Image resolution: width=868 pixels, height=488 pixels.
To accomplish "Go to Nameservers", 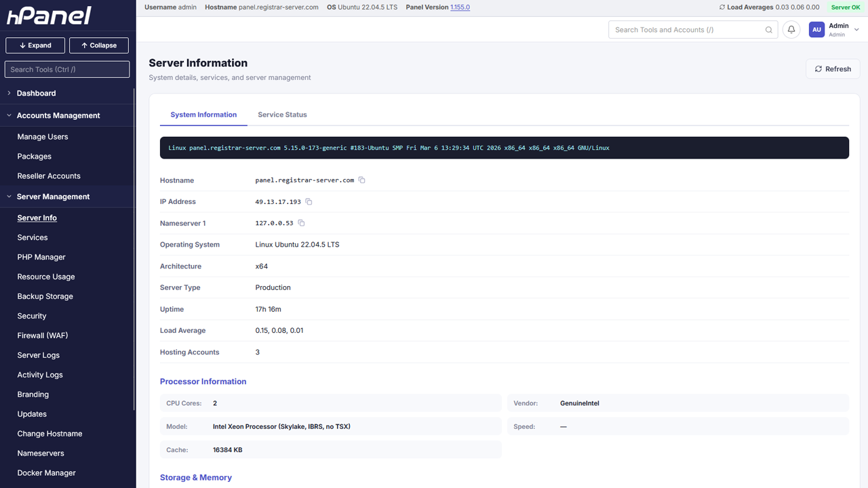I will click(x=41, y=454).
